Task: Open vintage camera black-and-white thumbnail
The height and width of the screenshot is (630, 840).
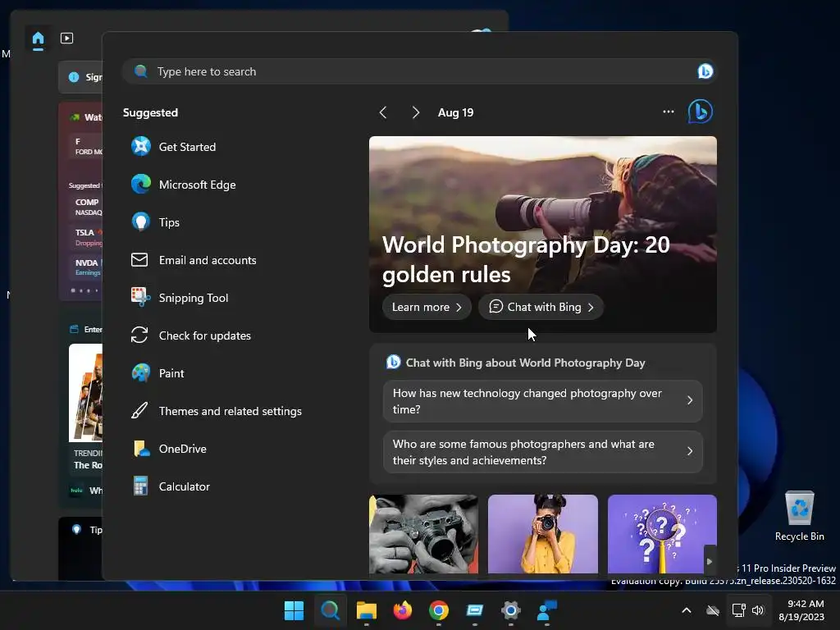Action: (x=423, y=534)
